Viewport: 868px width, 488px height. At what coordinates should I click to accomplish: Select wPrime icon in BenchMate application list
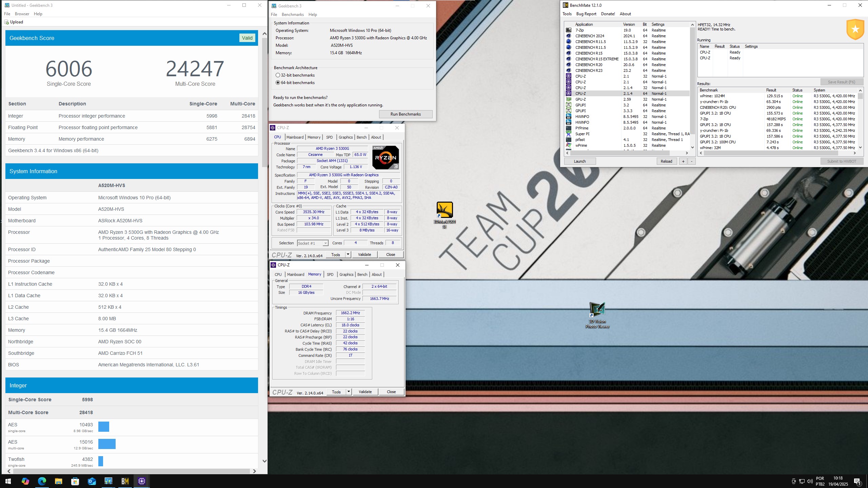tap(569, 145)
